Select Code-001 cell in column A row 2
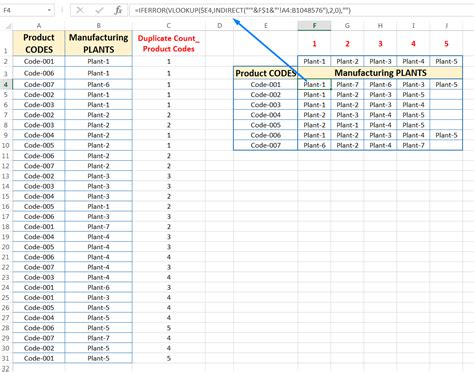The height and width of the screenshot is (372, 474). (39, 61)
